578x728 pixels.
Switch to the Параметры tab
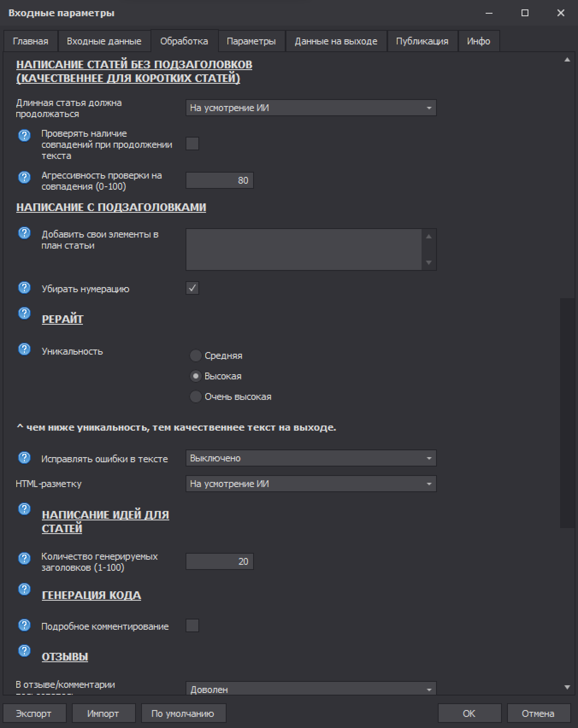[x=251, y=41]
